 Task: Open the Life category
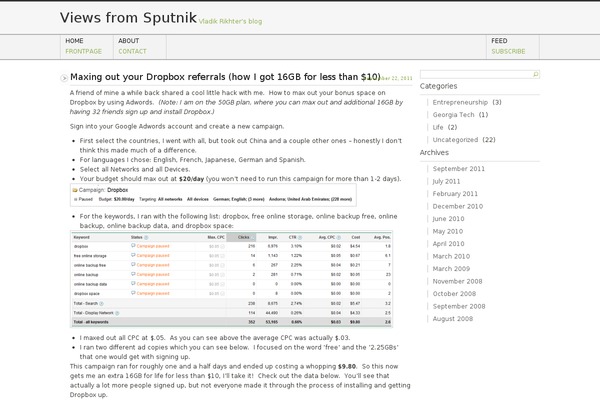click(438, 127)
